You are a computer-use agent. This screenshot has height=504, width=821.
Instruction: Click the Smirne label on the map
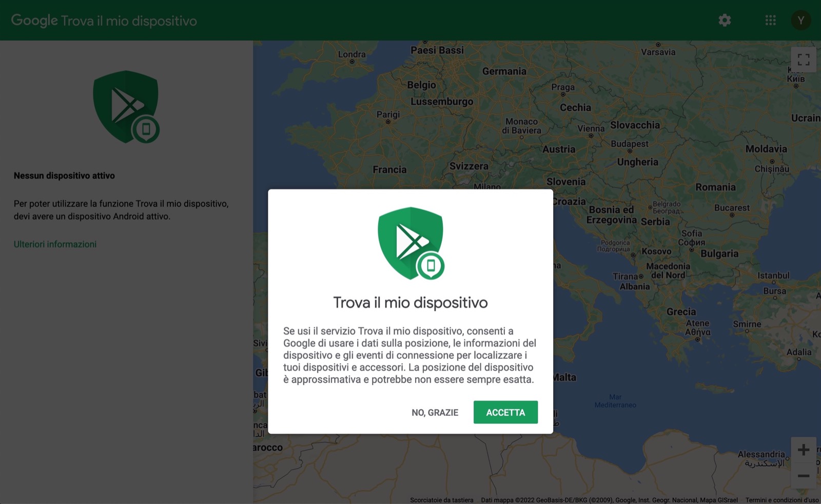click(x=747, y=324)
